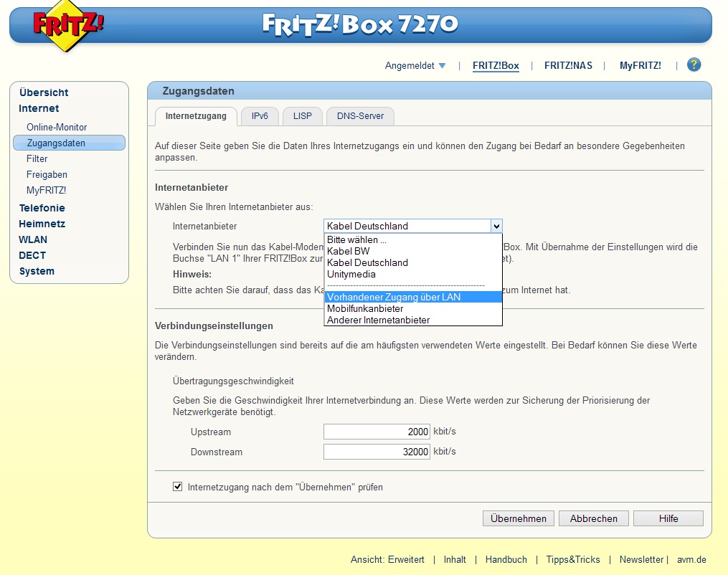Switch to the IPv6 tab
The image size is (728, 575).
[260, 116]
